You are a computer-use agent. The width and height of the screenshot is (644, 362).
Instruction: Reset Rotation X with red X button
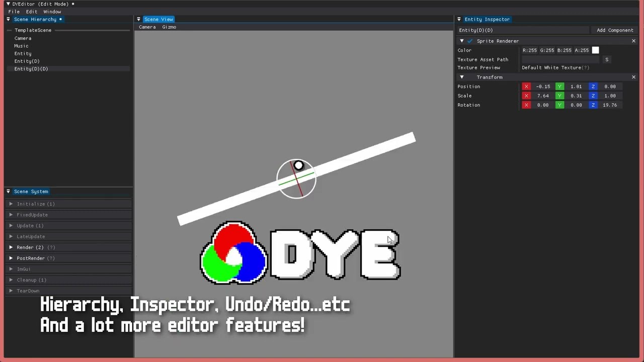point(526,105)
